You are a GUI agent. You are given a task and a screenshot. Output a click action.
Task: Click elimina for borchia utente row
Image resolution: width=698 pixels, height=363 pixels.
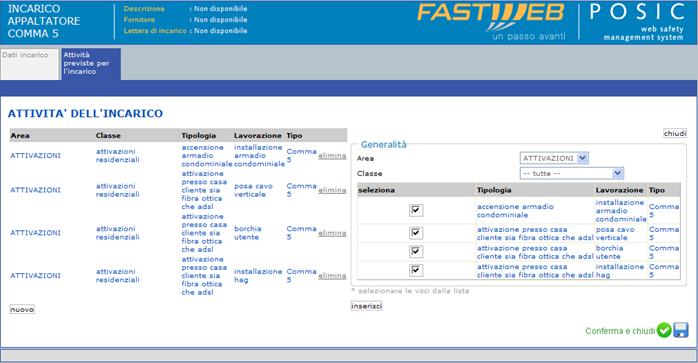332,232
